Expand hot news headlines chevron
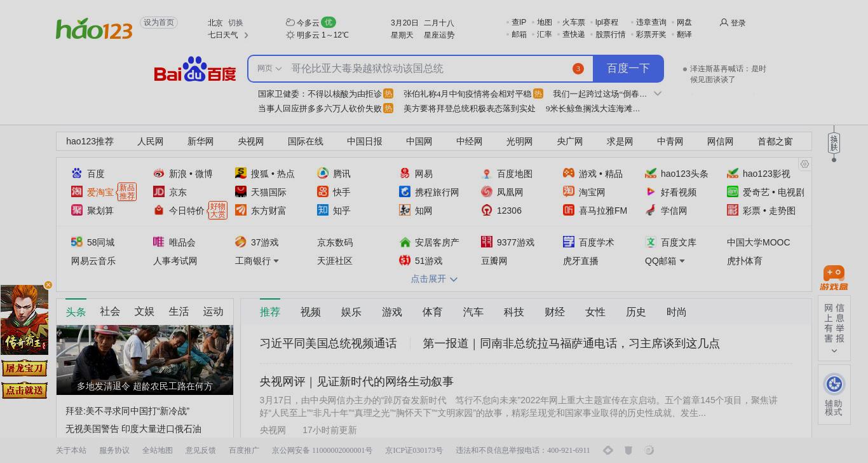Screen dimensions: 868x463 (658, 93)
